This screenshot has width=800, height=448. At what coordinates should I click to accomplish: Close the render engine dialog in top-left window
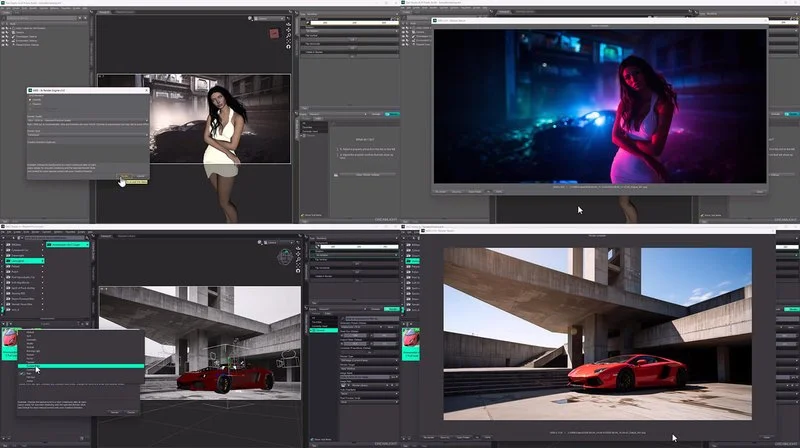[146, 90]
